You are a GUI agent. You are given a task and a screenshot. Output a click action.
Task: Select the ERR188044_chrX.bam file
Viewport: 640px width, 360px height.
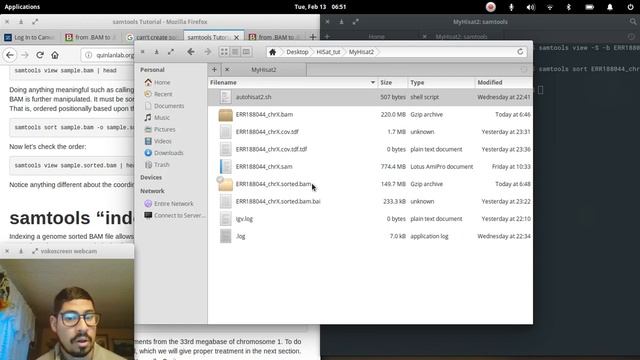[x=370, y=114]
